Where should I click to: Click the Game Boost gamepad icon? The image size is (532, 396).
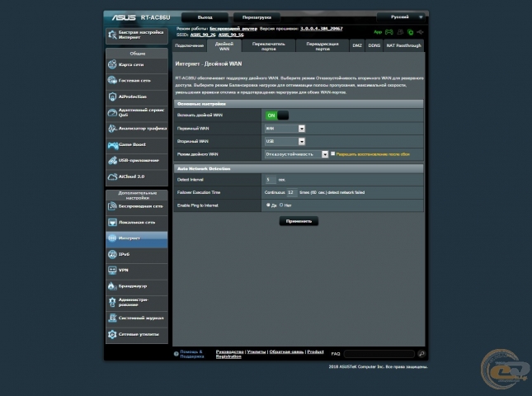pyautogui.click(x=112, y=144)
